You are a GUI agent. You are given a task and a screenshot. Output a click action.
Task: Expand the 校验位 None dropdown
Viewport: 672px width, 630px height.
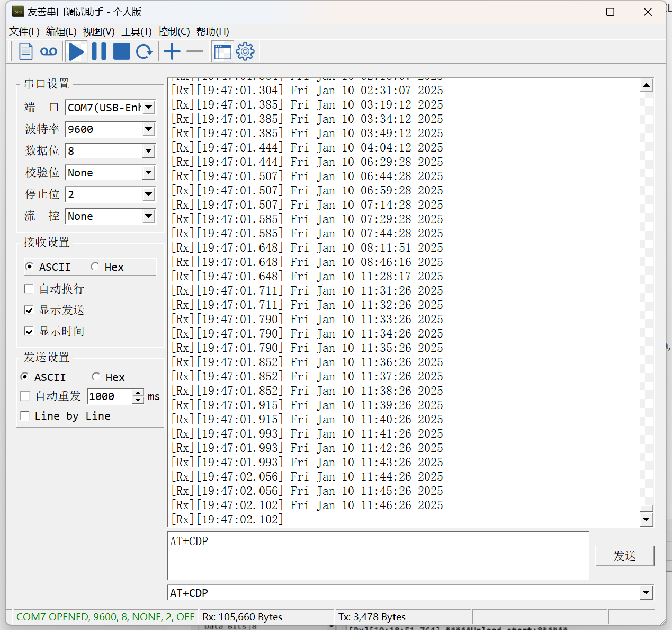[149, 173]
